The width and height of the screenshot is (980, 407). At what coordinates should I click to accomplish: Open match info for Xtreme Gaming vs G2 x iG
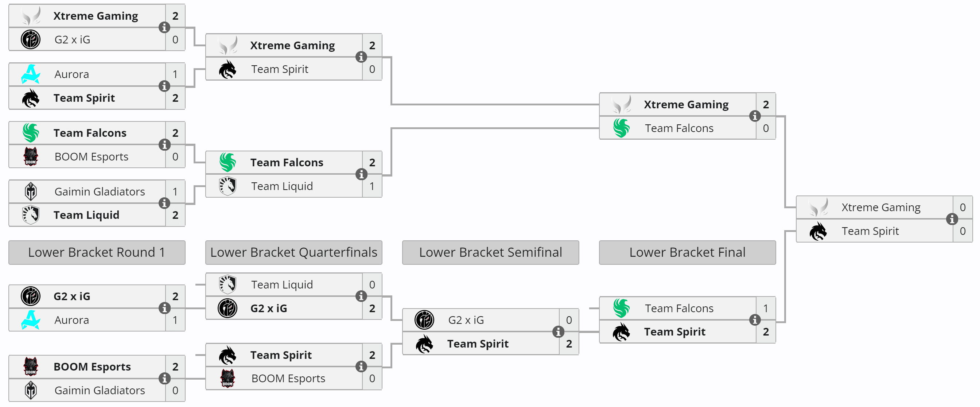pos(164,27)
